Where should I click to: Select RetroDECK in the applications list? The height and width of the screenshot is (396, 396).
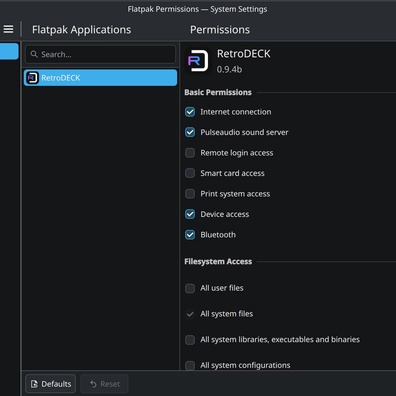pyautogui.click(x=100, y=78)
